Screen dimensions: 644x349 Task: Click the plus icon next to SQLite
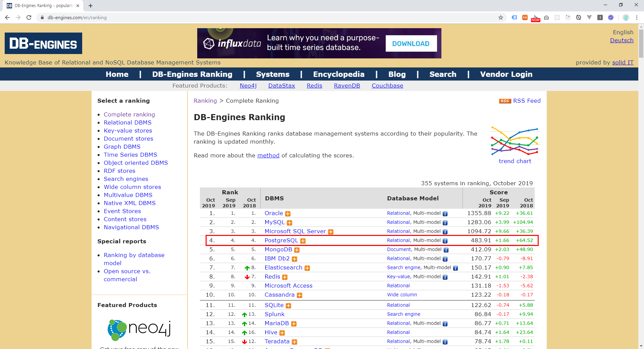coord(288,306)
